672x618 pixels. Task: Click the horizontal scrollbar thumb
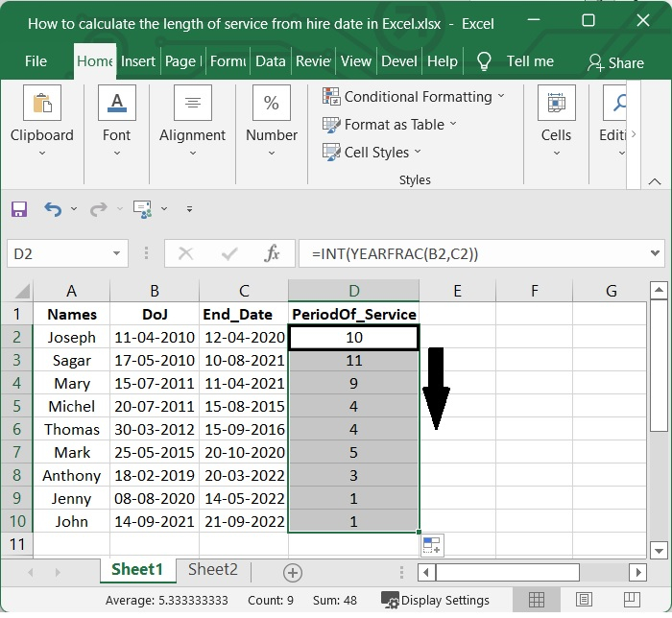pyautogui.click(x=510, y=573)
